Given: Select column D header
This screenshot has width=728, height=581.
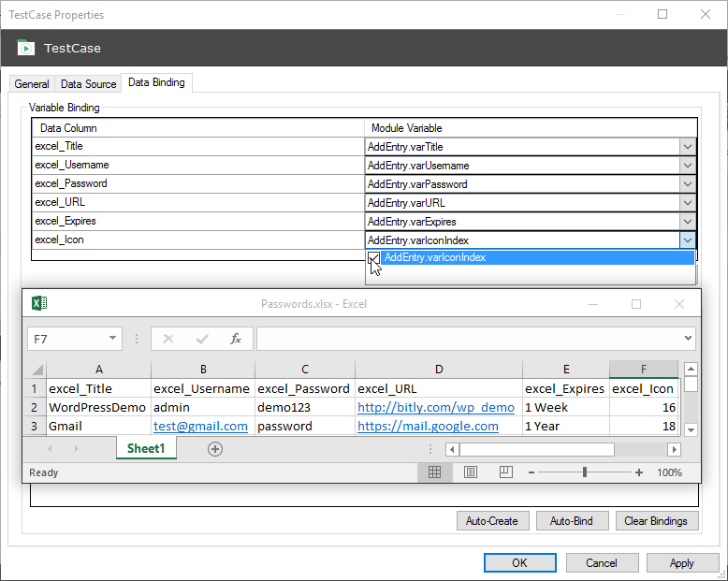Looking at the screenshot, I should [x=439, y=370].
